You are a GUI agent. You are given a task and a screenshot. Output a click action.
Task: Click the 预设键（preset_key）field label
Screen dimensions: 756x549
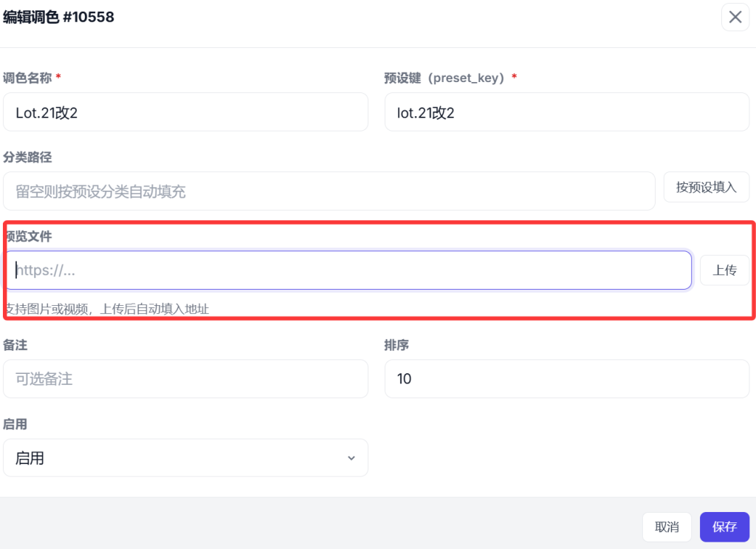click(445, 78)
